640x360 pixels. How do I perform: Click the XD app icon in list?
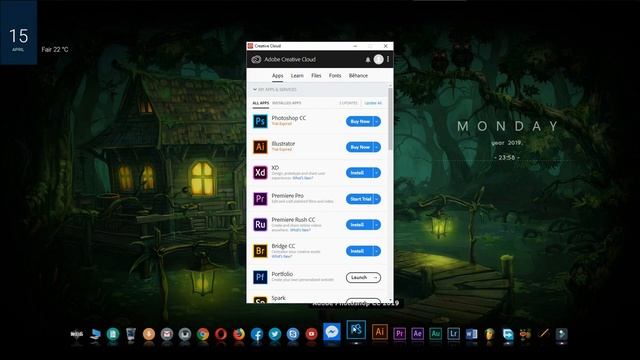click(x=260, y=173)
